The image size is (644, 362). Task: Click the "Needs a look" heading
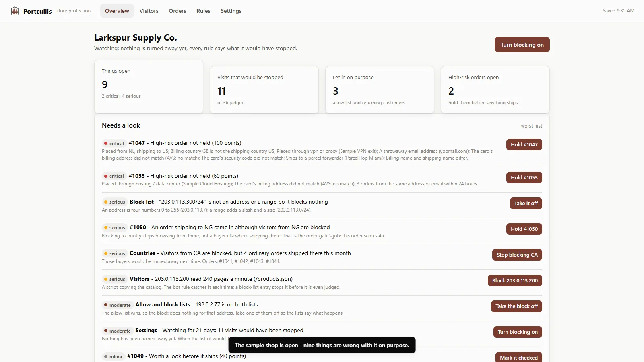point(121,125)
